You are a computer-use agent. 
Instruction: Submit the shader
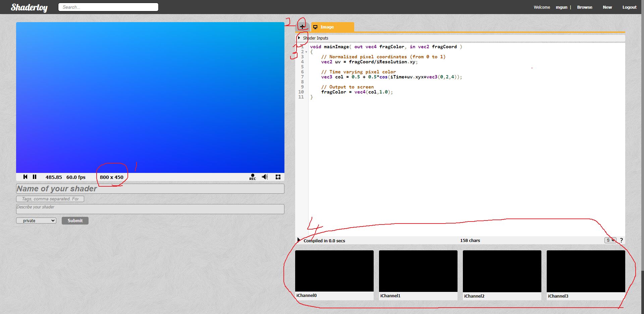75,221
